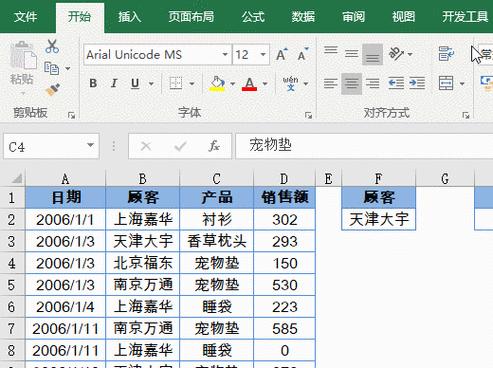Click cell 北京福东

143,263
